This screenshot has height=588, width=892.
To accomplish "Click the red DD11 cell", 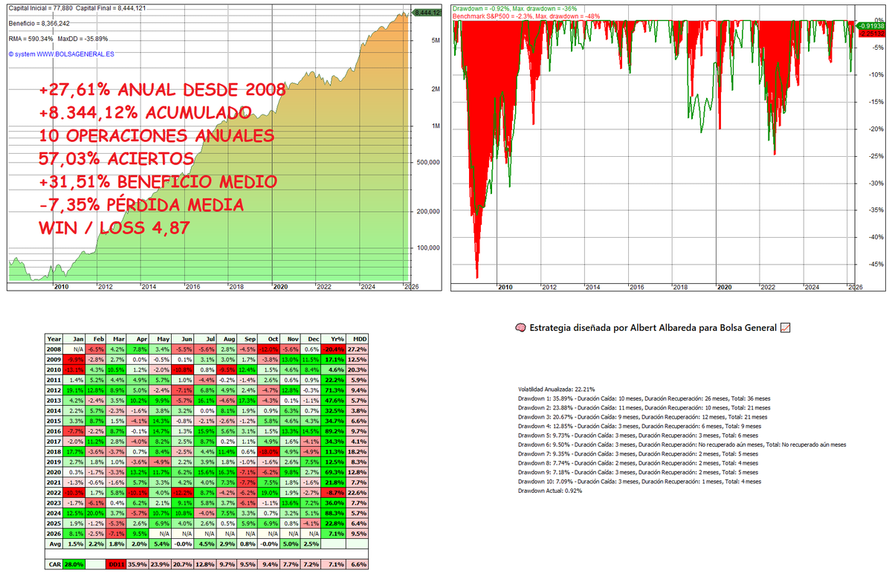I will click(115, 564).
